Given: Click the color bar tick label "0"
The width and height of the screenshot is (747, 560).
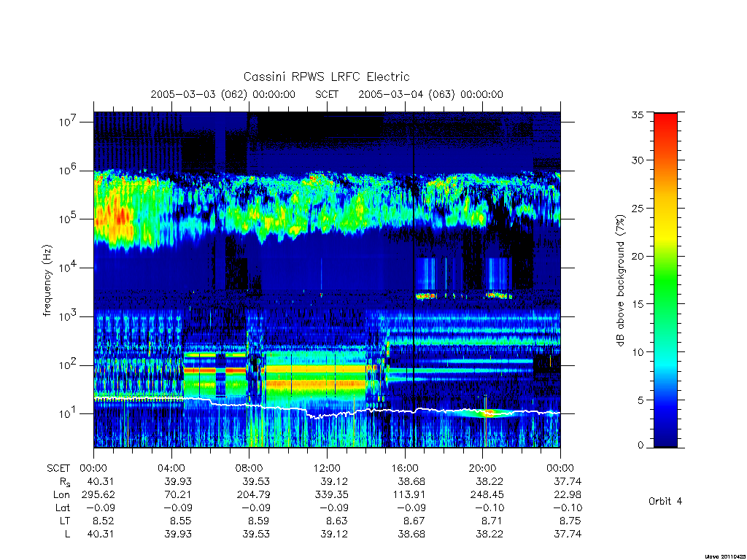Looking at the screenshot, I should click(640, 446).
